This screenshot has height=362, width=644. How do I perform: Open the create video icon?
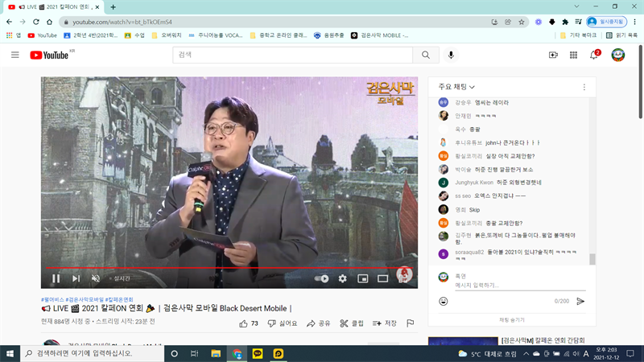553,55
